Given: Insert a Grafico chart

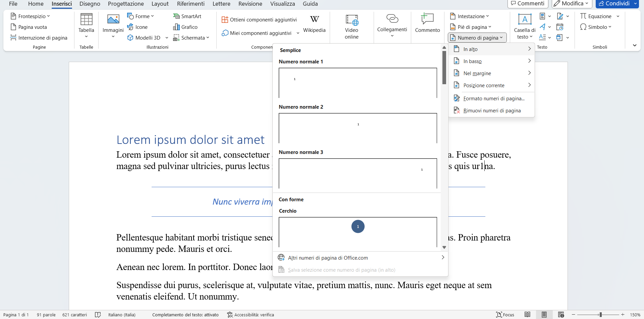Looking at the screenshot, I should [x=185, y=27].
